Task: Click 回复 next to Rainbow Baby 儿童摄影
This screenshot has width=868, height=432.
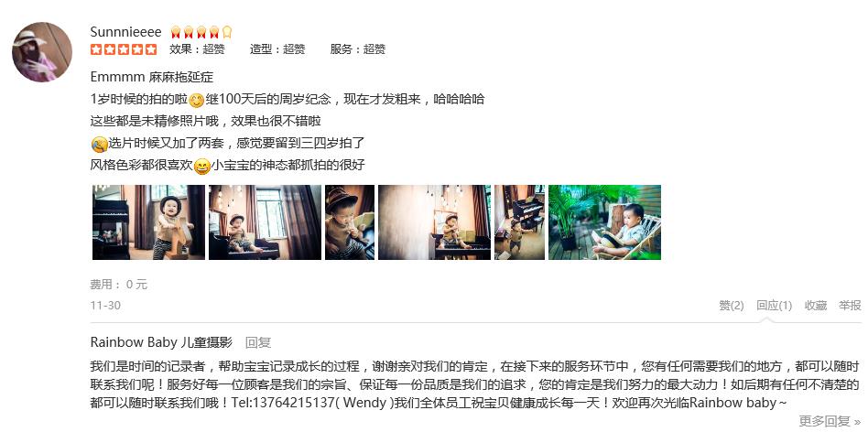Action: click(x=258, y=342)
